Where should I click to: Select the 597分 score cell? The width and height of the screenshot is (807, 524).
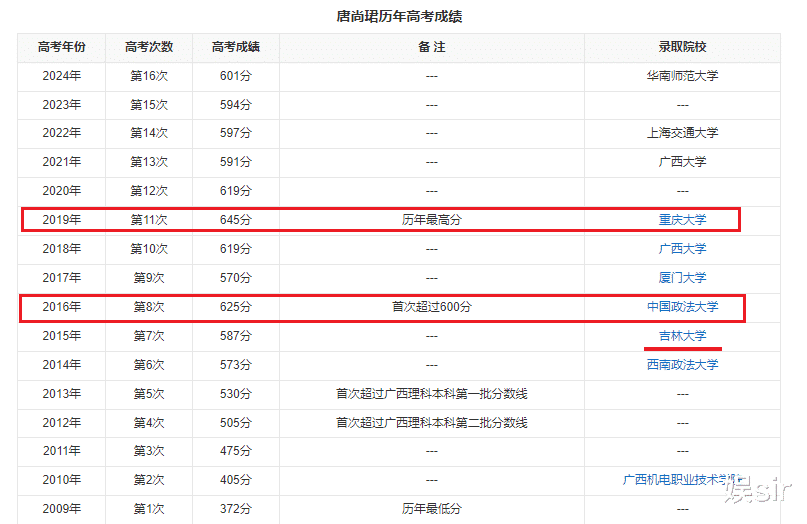(236, 133)
